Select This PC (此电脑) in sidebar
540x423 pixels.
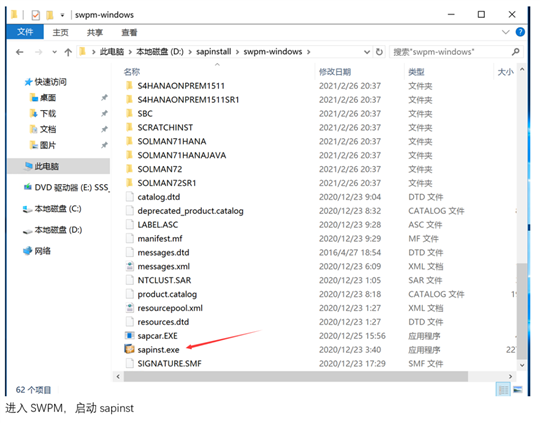[x=59, y=166]
